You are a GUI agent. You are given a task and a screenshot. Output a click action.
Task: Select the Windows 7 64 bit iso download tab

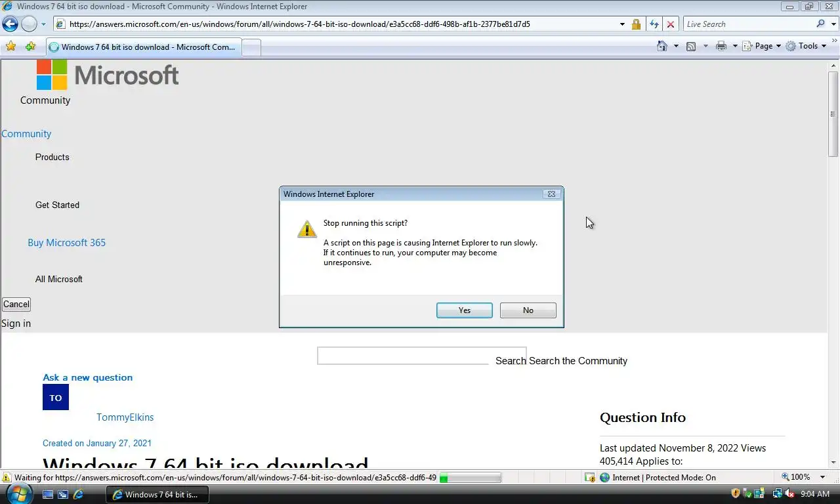pyautogui.click(x=143, y=47)
